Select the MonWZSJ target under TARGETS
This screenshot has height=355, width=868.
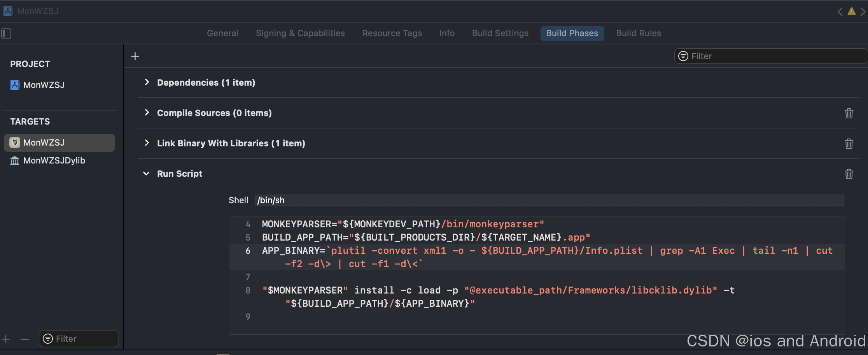[44, 142]
